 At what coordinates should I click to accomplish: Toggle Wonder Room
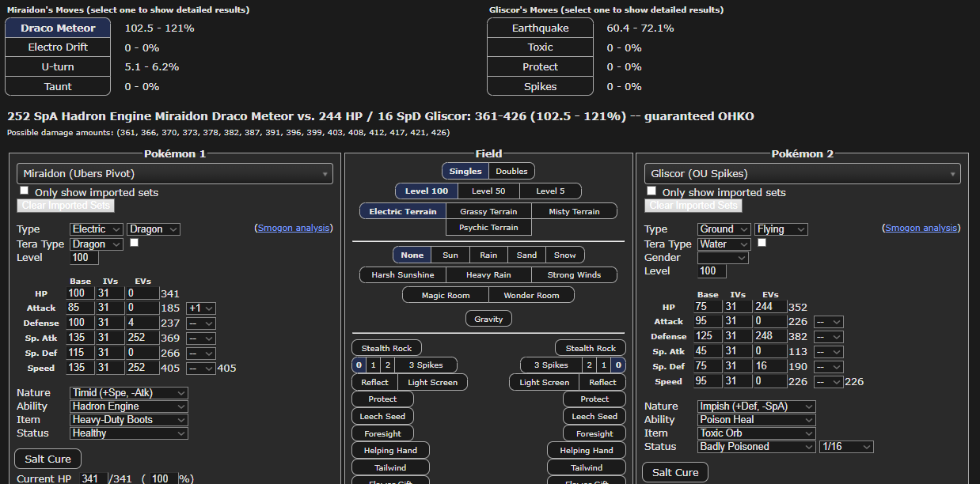point(531,296)
